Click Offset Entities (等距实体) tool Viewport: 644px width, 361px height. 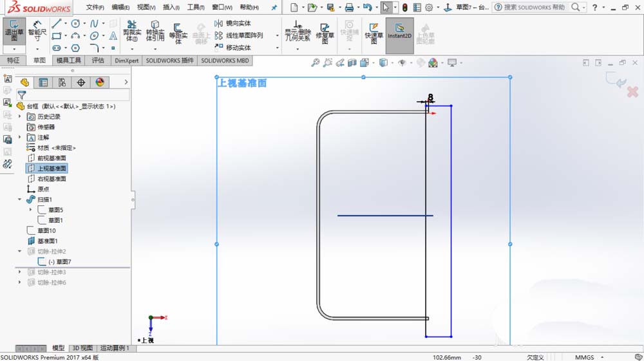(178, 33)
